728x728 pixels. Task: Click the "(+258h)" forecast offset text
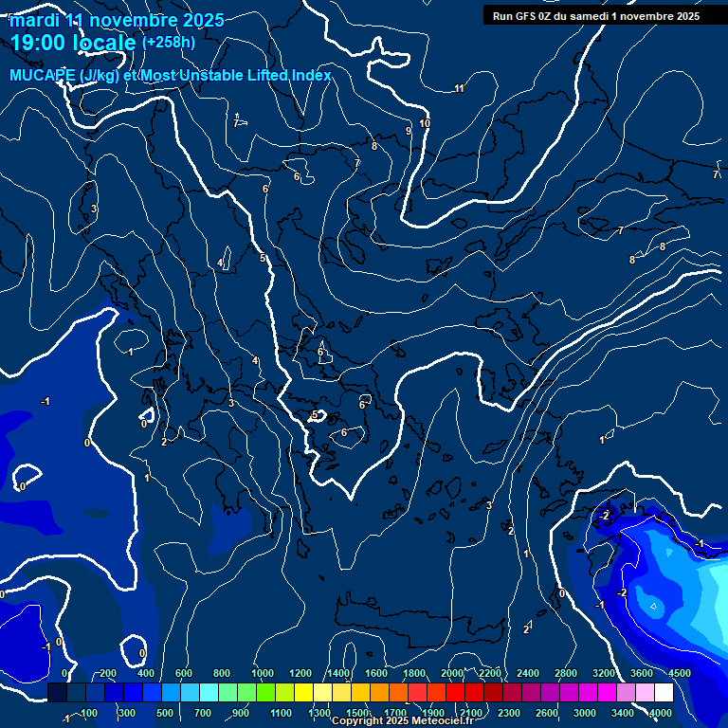pos(169,43)
